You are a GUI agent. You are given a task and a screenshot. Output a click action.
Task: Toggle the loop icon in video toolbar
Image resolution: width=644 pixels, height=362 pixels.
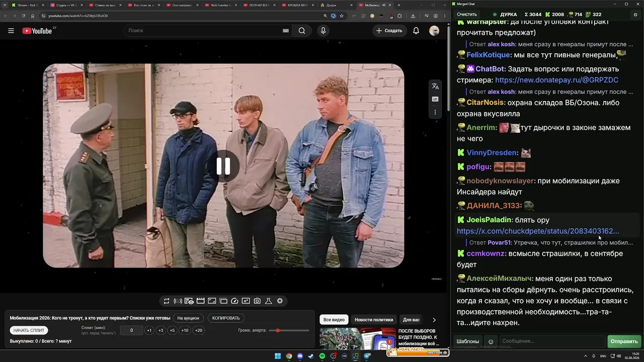pyautogui.click(x=167, y=301)
